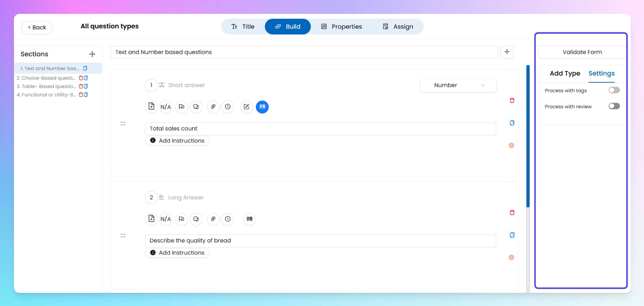Delete question 2 with red trash icon
Image resolution: width=644 pixels, height=306 pixels.
point(512,212)
